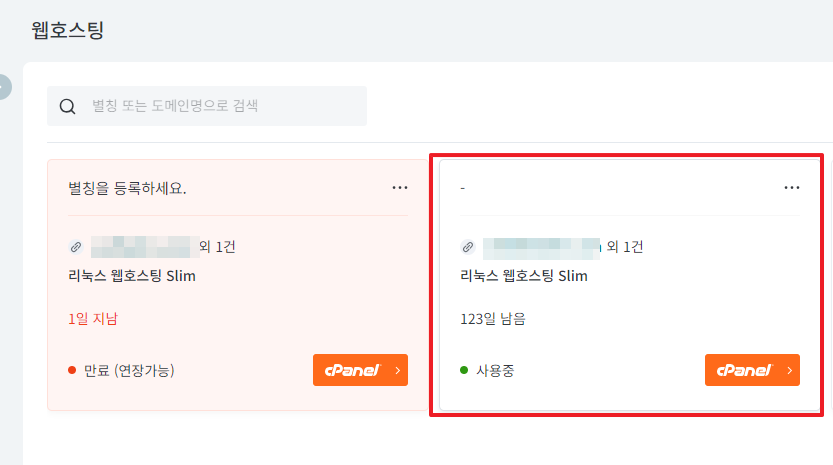Click the arrow on the expired card's cPanel button
833x465 pixels.
[x=397, y=370]
